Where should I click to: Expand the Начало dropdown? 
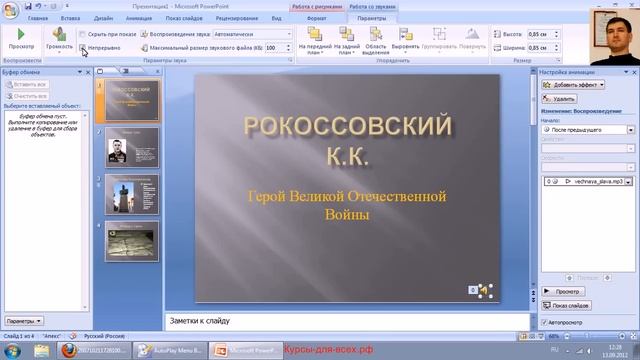coord(631,130)
